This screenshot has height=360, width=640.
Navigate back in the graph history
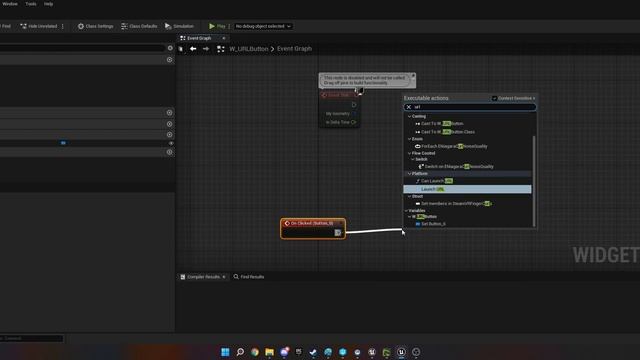(193, 49)
